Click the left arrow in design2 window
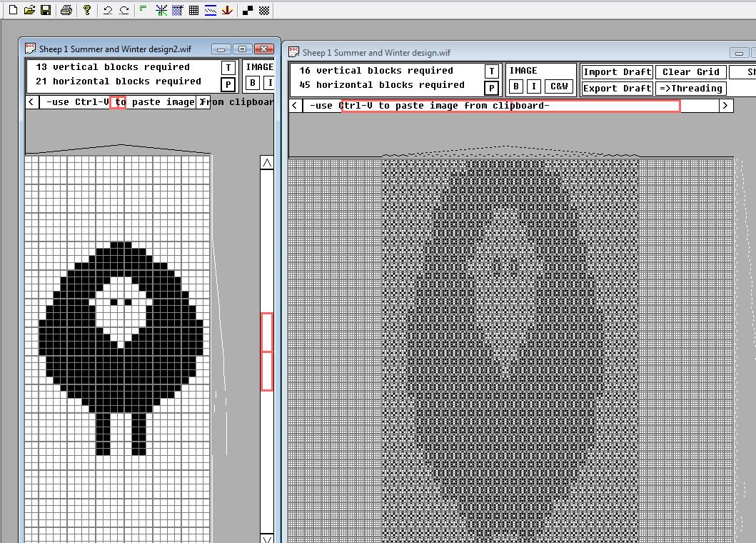Viewport: 756px width, 543px height. tap(31, 102)
